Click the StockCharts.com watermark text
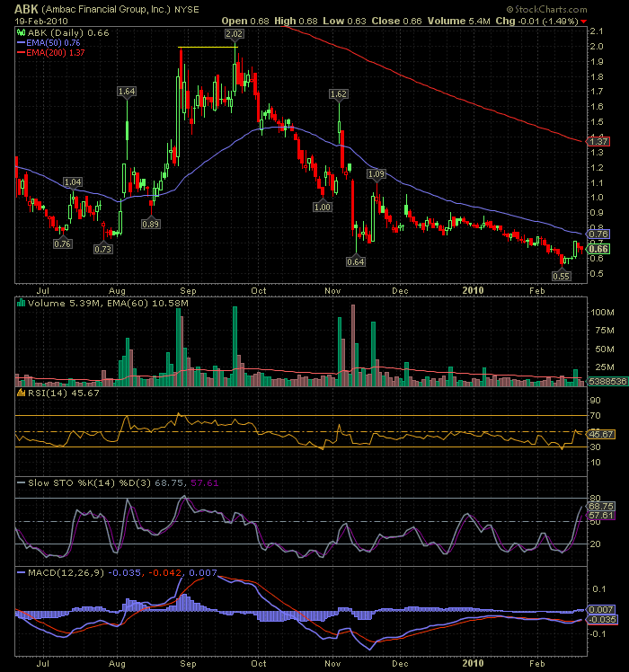The height and width of the screenshot is (672, 629). 546,9
